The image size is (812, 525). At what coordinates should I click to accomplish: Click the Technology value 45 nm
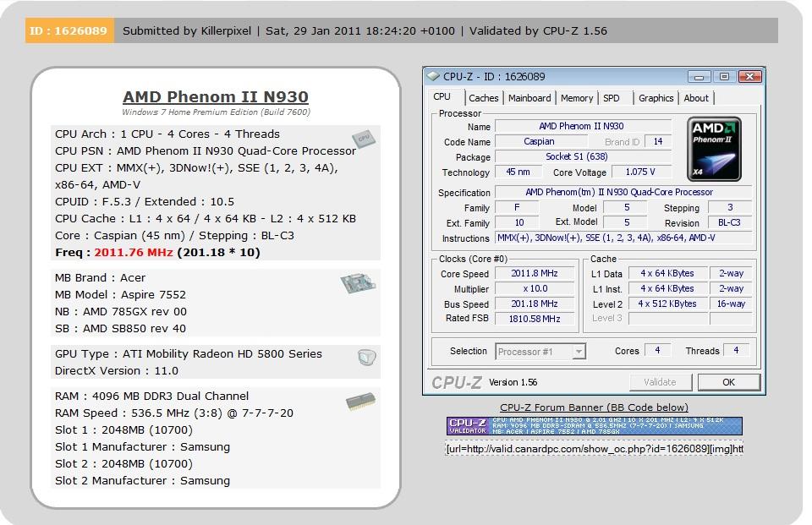click(x=518, y=172)
